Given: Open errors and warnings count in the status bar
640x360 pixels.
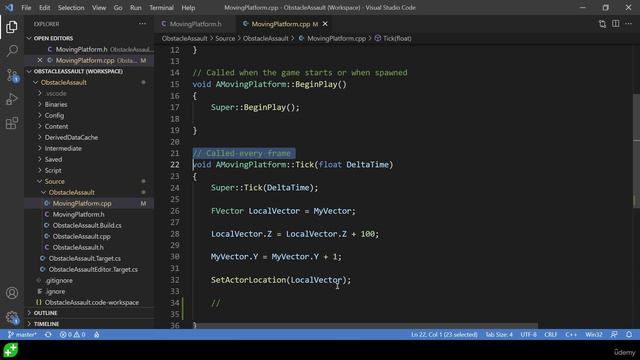Looking at the screenshot, I should tap(72, 335).
